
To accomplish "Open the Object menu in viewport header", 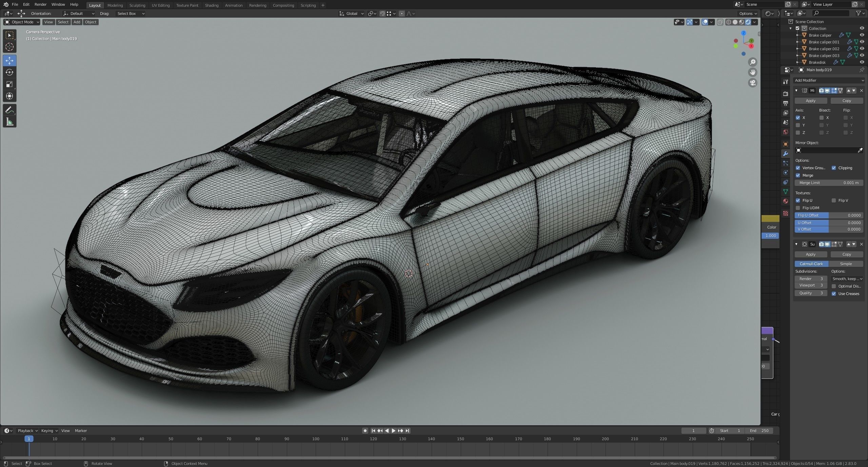I will [91, 22].
